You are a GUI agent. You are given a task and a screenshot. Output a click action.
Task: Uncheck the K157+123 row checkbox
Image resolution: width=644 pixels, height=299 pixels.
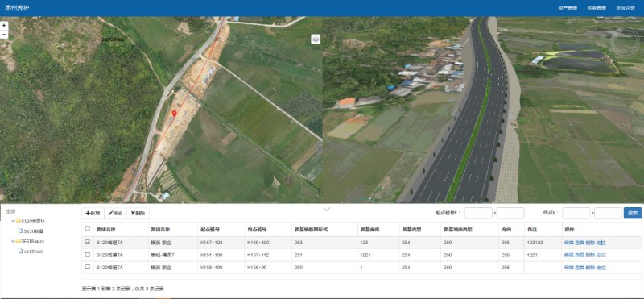click(88, 243)
